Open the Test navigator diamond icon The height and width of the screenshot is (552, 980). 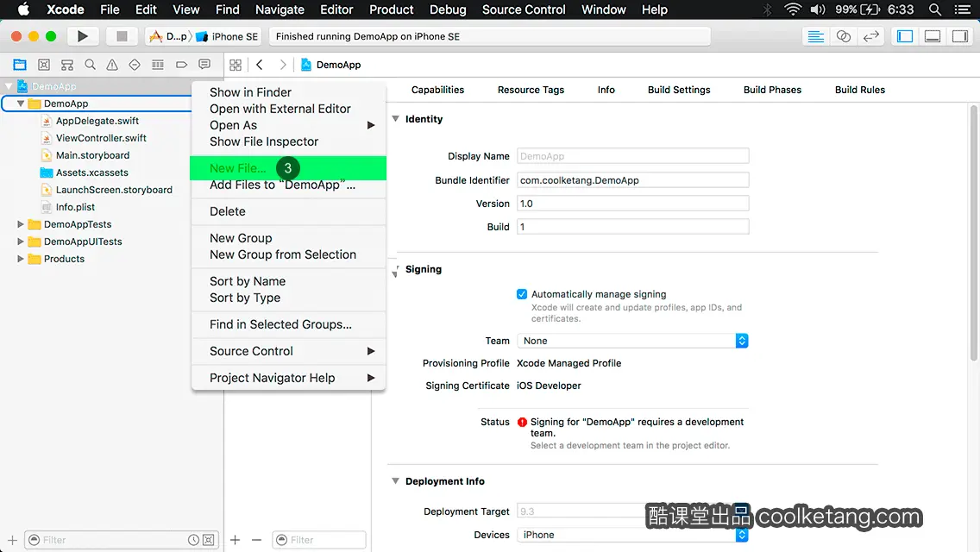pyautogui.click(x=135, y=65)
